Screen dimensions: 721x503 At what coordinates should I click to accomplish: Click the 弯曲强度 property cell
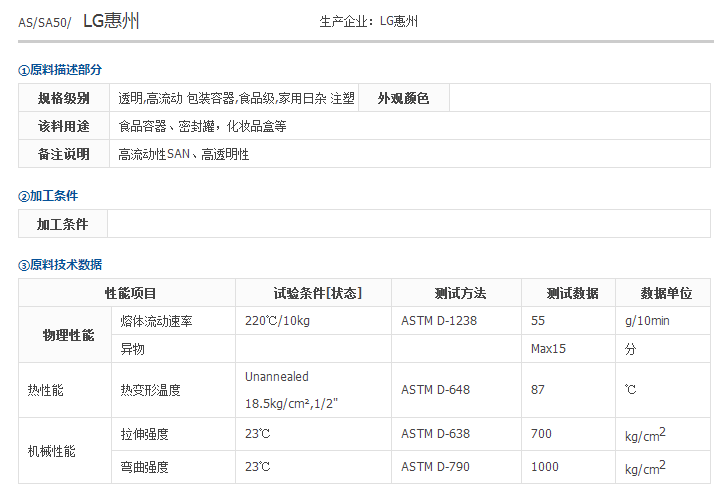(x=173, y=467)
